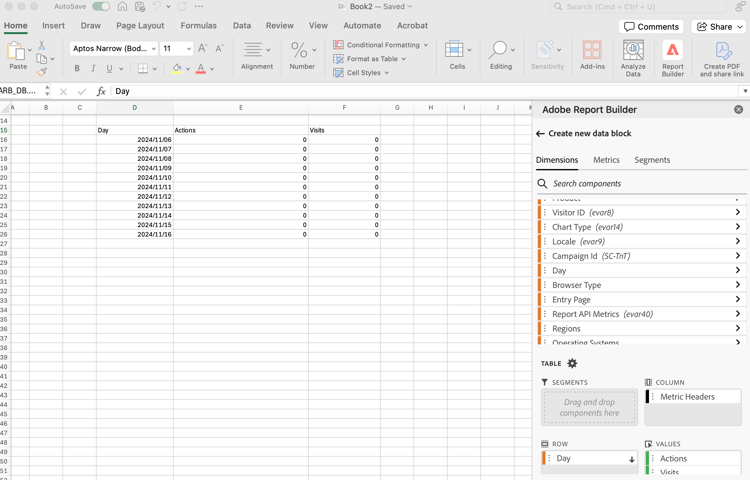Select the Entry Page dimension
The height and width of the screenshot is (480, 750).
[x=641, y=299]
